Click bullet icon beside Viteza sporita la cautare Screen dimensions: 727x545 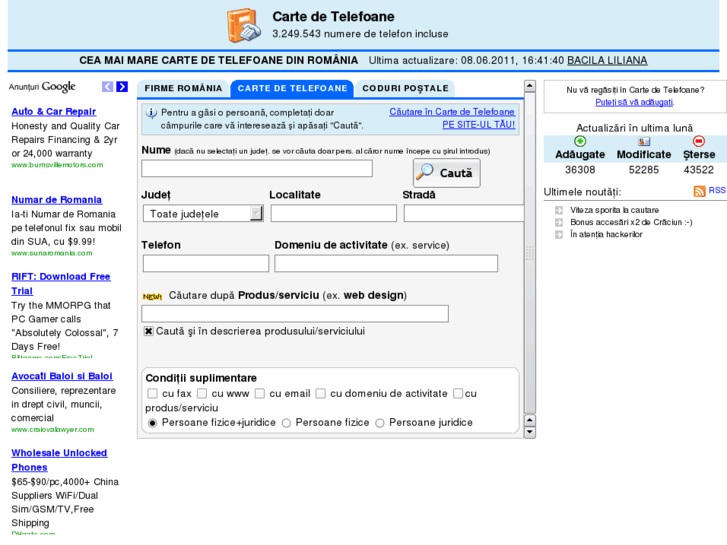559,210
